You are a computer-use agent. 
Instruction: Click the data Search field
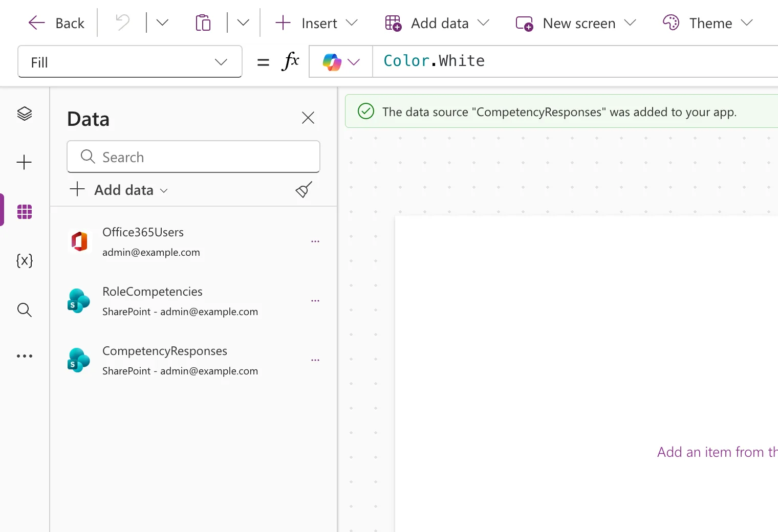193,157
